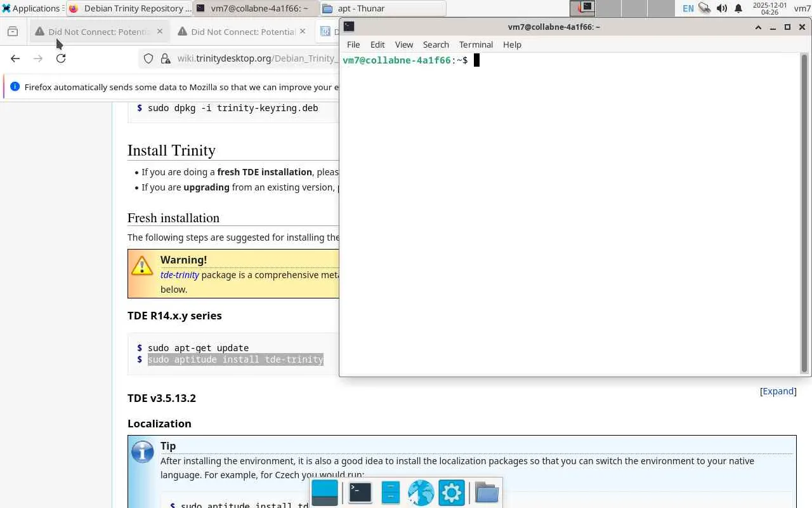Open the terminal Edit menu
This screenshot has height=508, width=812.
tap(377, 44)
